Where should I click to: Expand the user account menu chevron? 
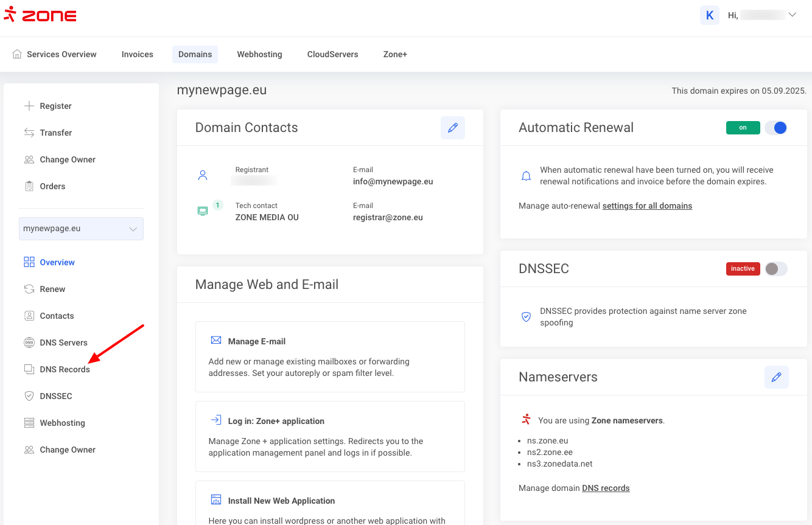coord(792,15)
